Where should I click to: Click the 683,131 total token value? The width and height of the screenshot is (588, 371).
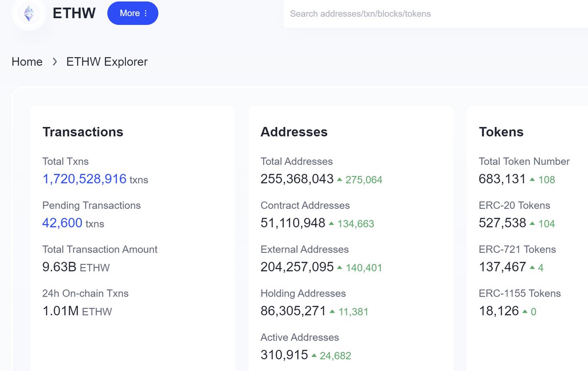(502, 179)
